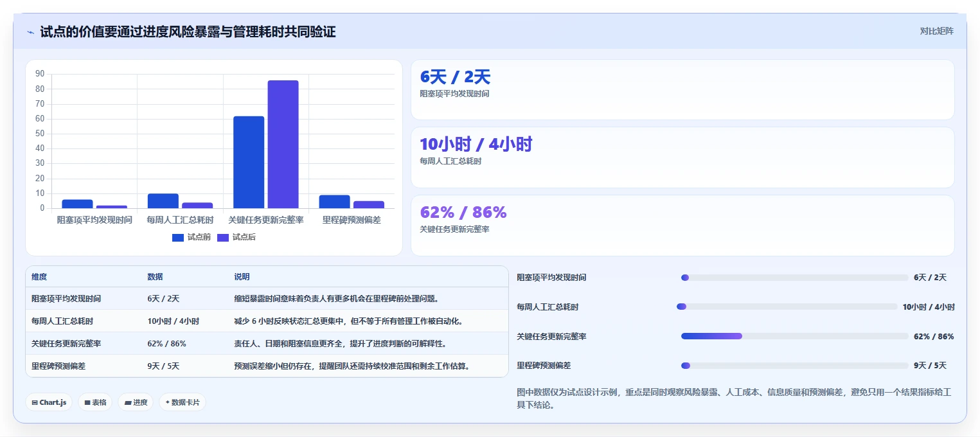Click the 里程碑预测偏差 chart axis label
The width and height of the screenshot is (980, 437).
[x=352, y=220]
